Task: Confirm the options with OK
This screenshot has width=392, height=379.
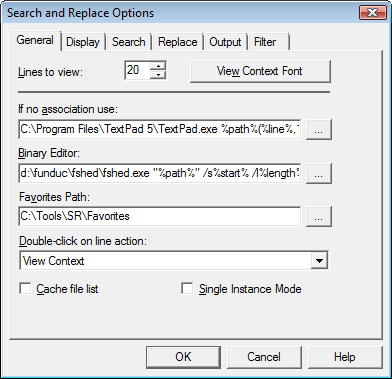Action: pyautogui.click(x=183, y=357)
